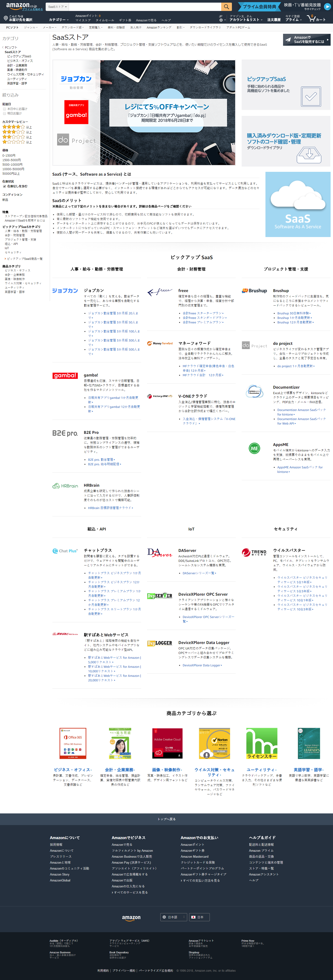Click the Amazon logo in the footer
Image resolution: width=333 pixels, height=980 pixels.
click(x=131, y=918)
